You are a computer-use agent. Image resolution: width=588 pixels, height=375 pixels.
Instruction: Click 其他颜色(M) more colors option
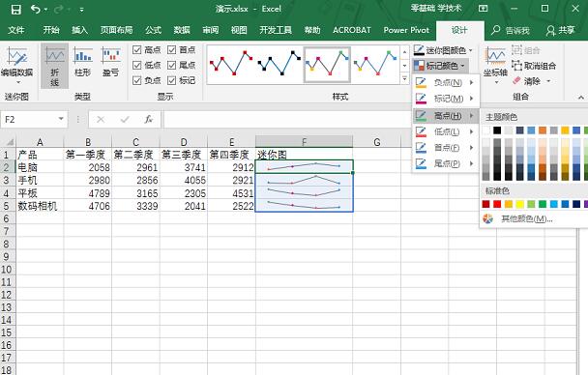click(527, 218)
